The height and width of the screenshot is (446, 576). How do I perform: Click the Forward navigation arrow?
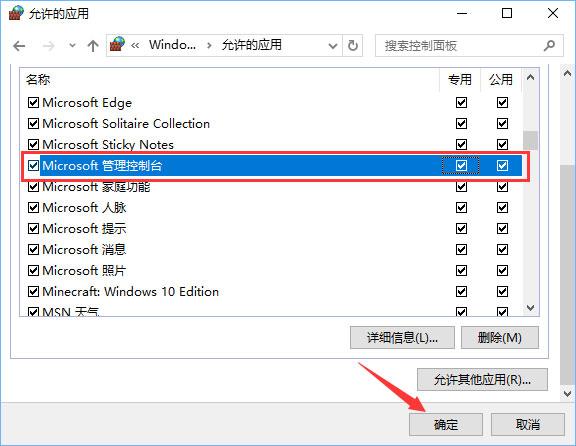(x=48, y=46)
